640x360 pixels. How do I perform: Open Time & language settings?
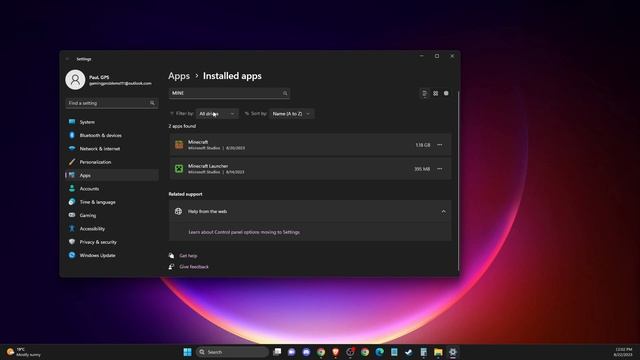click(x=111, y=202)
